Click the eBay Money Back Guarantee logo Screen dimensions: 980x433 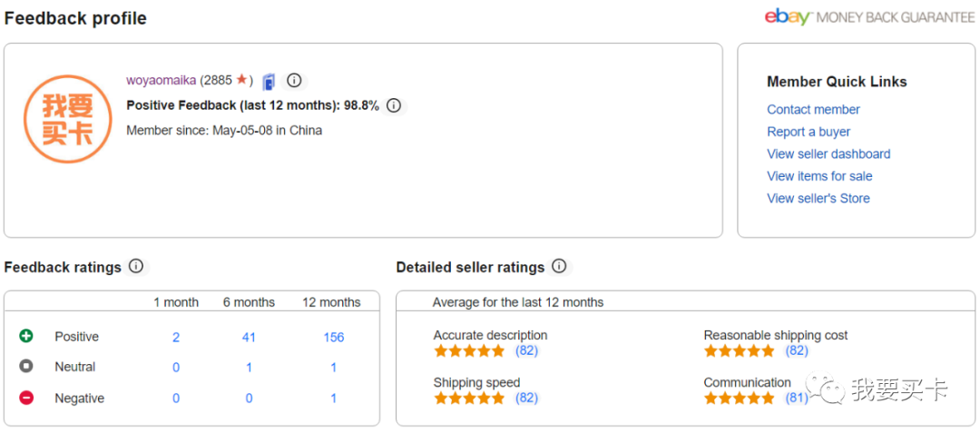(x=869, y=17)
